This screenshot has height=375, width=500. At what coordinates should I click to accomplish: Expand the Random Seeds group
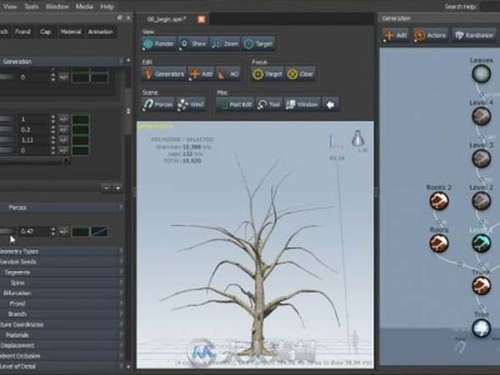click(62, 262)
